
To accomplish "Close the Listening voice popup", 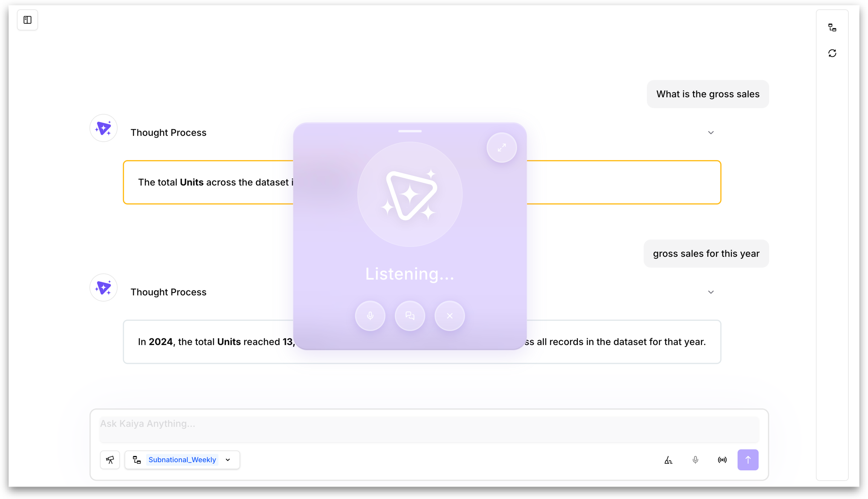I will pos(449,316).
